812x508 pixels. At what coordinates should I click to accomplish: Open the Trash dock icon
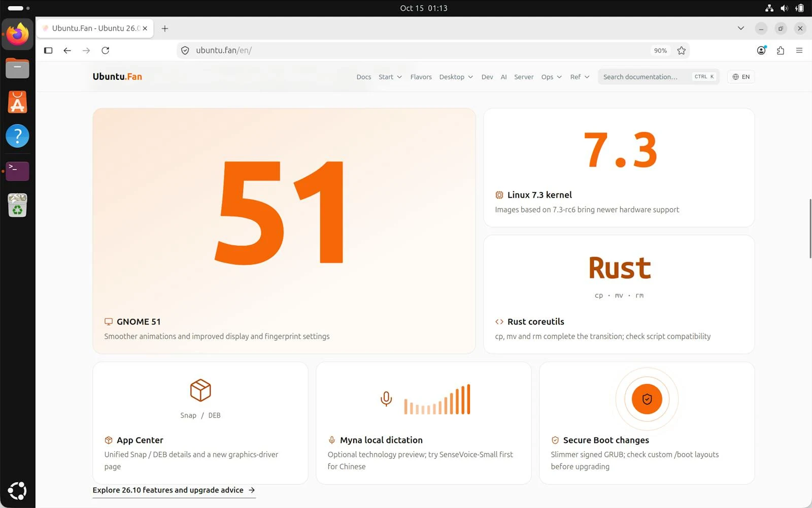[x=18, y=205]
